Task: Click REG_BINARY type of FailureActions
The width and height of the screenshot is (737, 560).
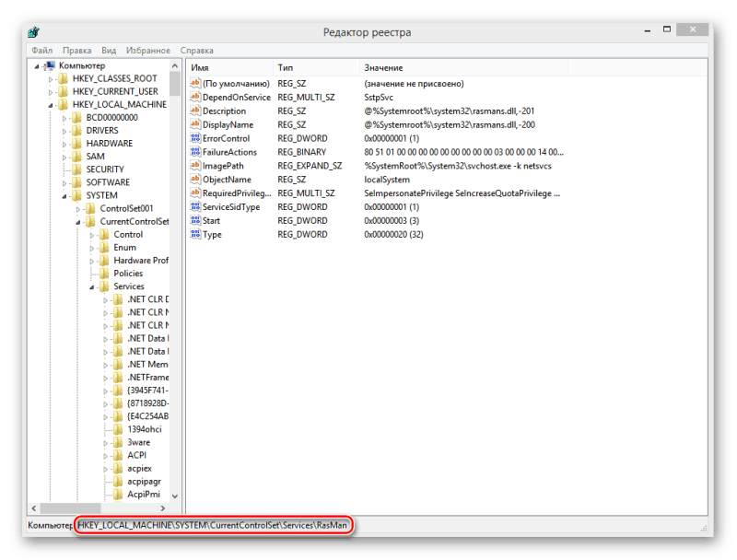Action: tap(302, 152)
